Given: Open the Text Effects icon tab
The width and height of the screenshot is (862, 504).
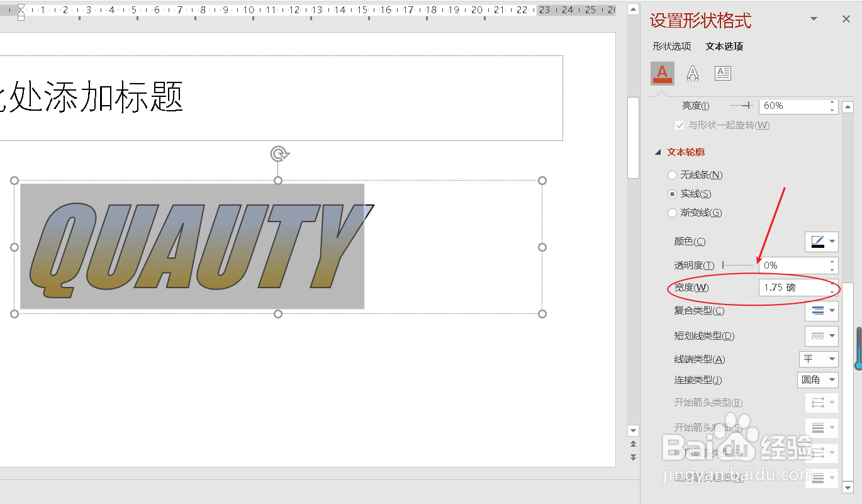Looking at the screenshot, I should pyautogui.click(x=693, y=74).
